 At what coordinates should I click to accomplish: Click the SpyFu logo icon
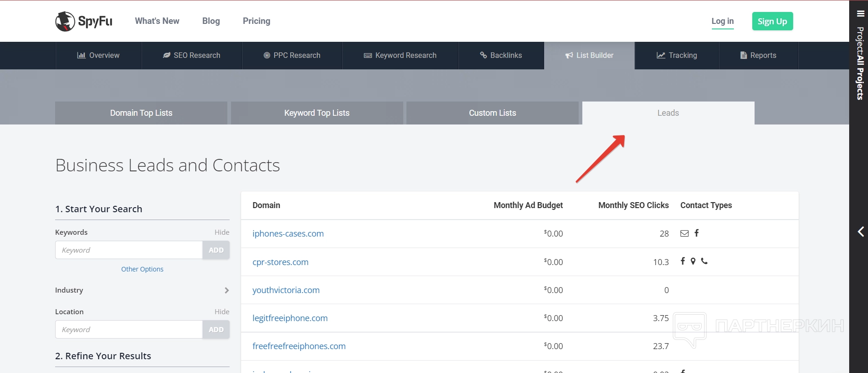65,21
